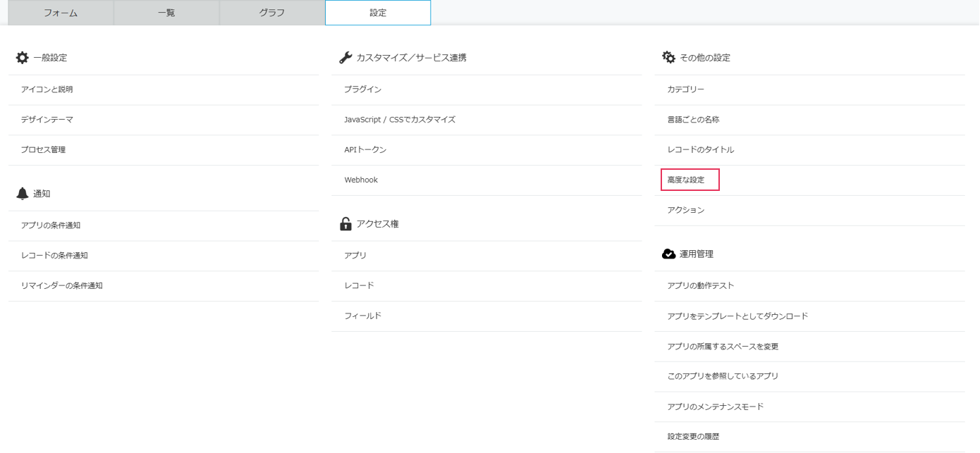Choose アプリをテンプレートとしてダウンロード
980x453 pixels.
[737, 316]
